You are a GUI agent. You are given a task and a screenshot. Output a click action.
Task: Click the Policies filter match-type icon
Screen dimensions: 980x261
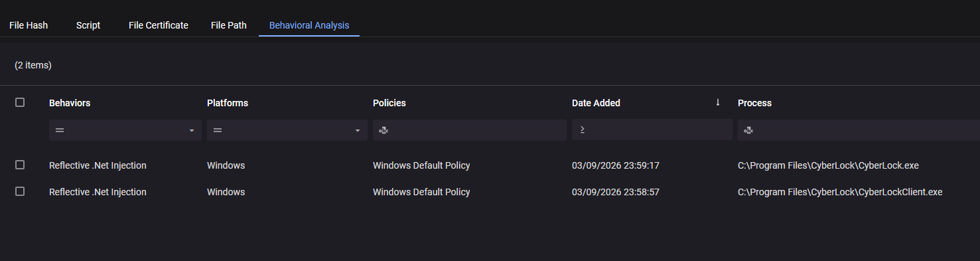click(x=384, y=130)
